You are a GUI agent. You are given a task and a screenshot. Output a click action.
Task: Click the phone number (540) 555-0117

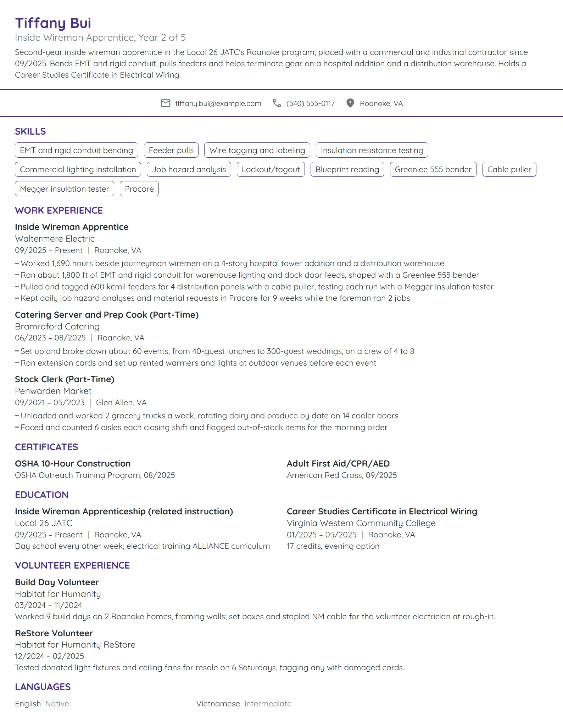[x=311, y=103]
